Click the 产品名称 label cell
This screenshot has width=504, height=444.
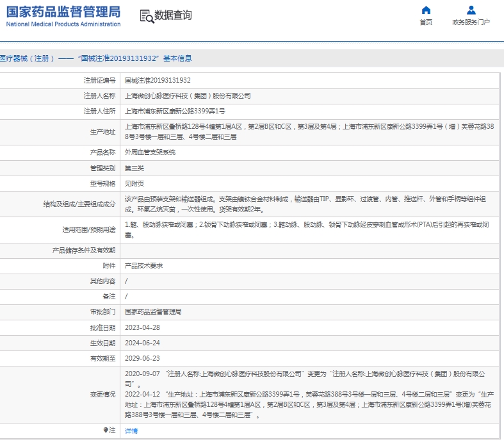[x=102, y=152]
